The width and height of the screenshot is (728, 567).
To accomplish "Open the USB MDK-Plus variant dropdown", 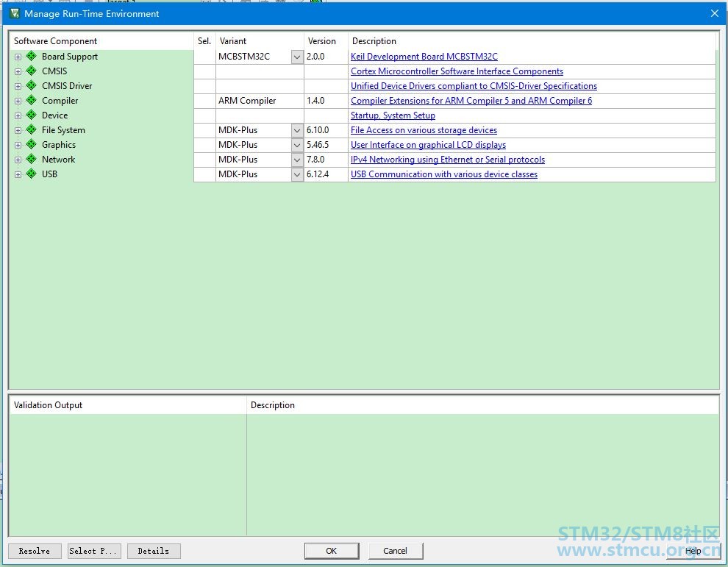I will tap(297, 174).
